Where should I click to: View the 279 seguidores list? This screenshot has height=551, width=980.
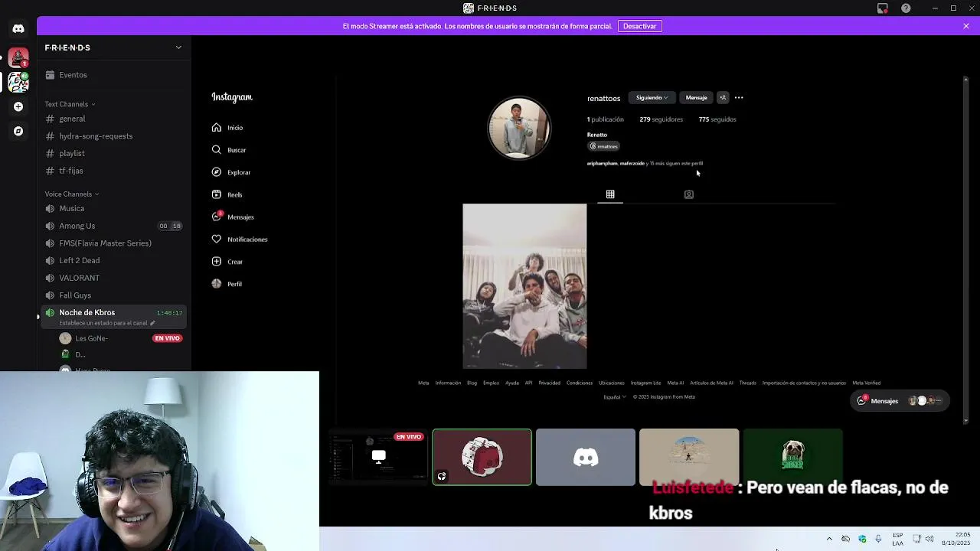[661, 119]
